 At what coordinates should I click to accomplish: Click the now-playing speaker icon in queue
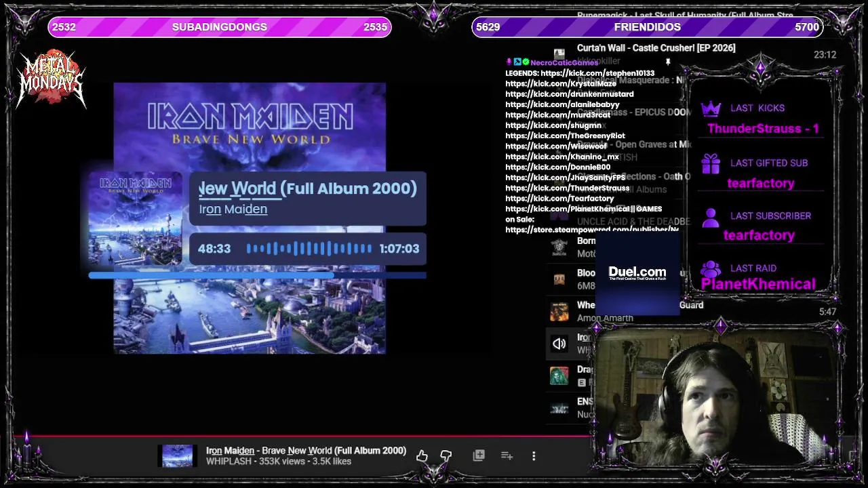tap(559, 344)
